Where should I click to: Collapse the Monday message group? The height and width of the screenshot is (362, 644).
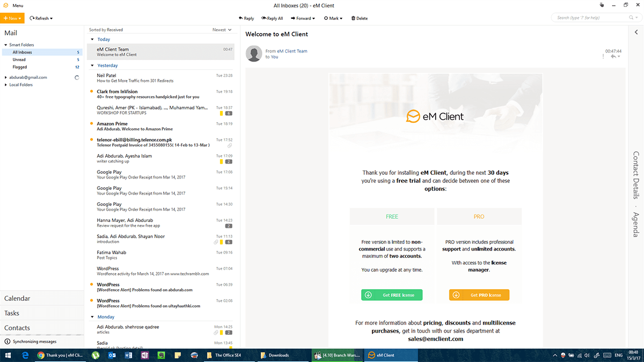click(92, 317)
